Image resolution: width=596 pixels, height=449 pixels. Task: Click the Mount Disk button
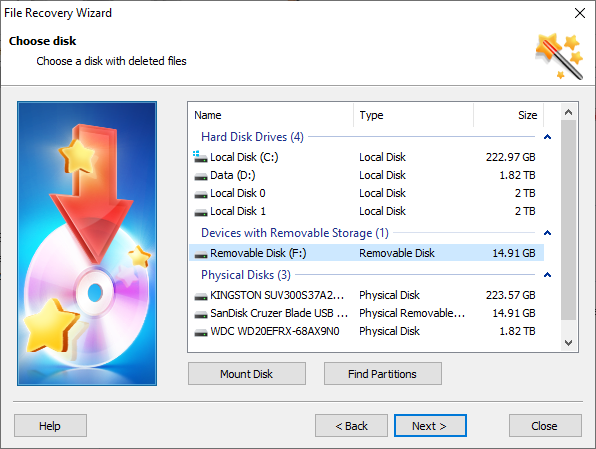tap(247, 374)
